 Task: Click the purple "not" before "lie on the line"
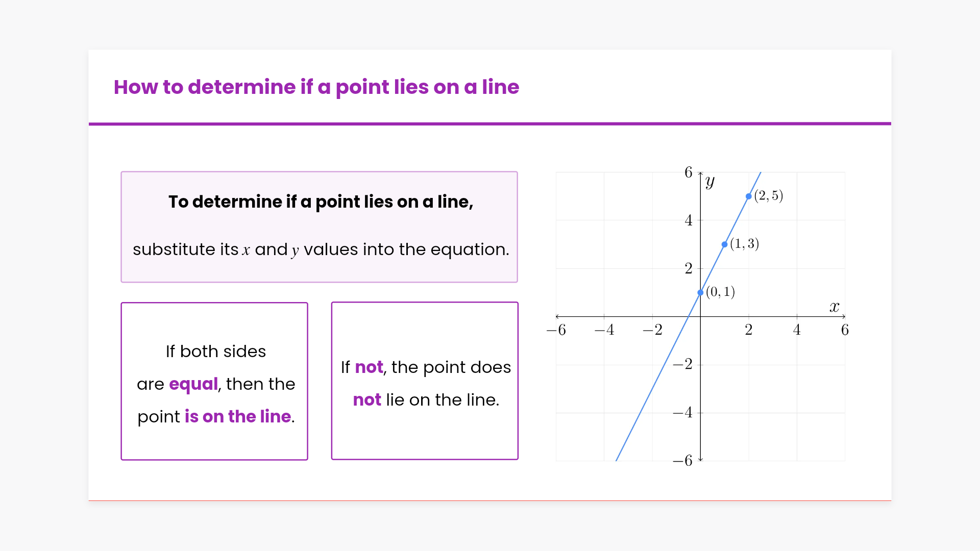click(367, 400)
